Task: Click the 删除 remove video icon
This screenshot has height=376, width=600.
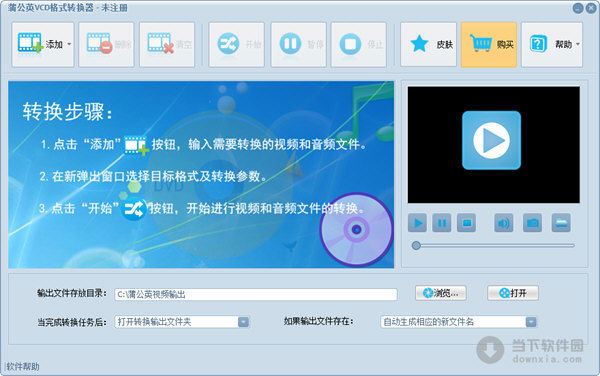Action: pos(99,43)
